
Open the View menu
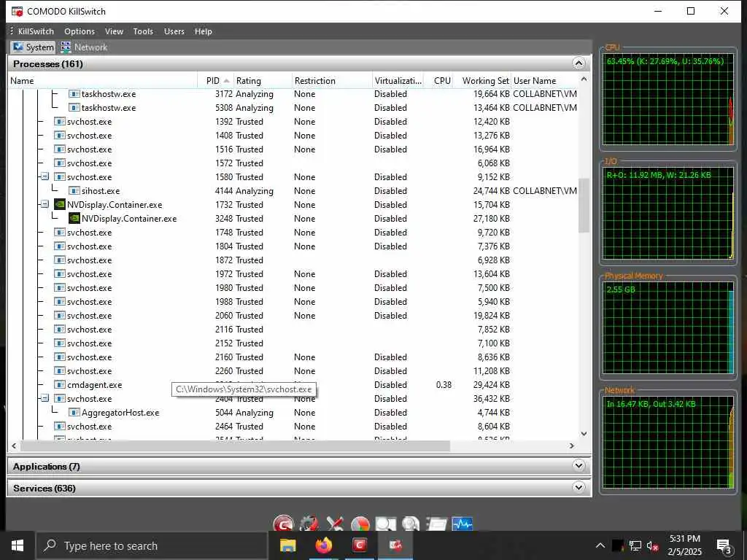114,31
